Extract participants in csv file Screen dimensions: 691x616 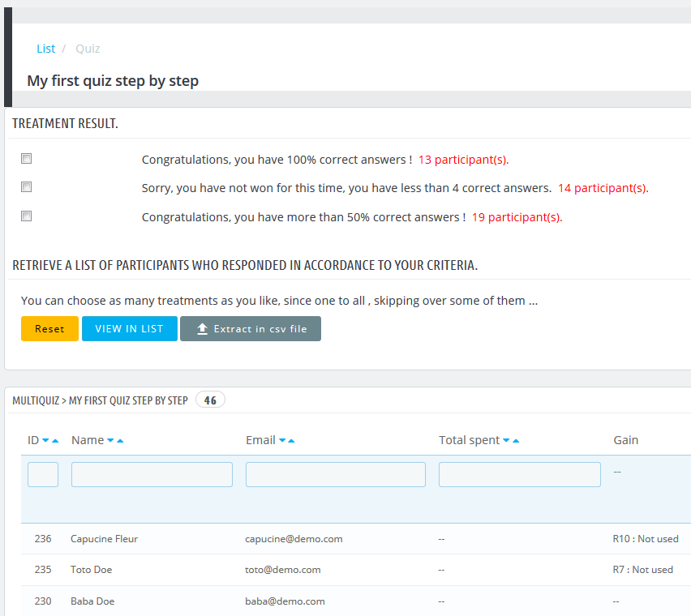pyautogui.click(x=250, y=329)
